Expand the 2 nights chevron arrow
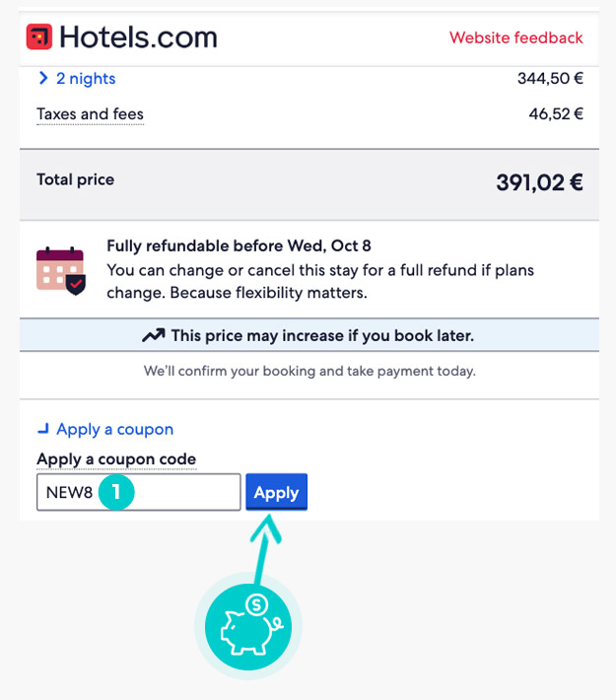 click(x=43, y=78)
